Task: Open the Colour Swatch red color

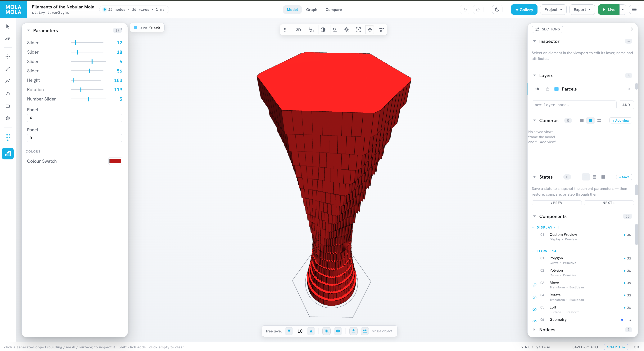Action: [x=115, y=161]
